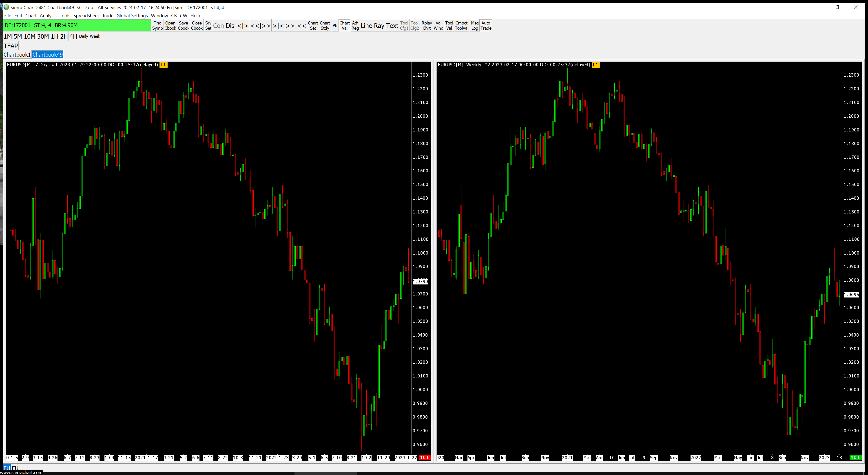Toggle the Auto Trade button
868x475 pixels.
pos(486,26)
